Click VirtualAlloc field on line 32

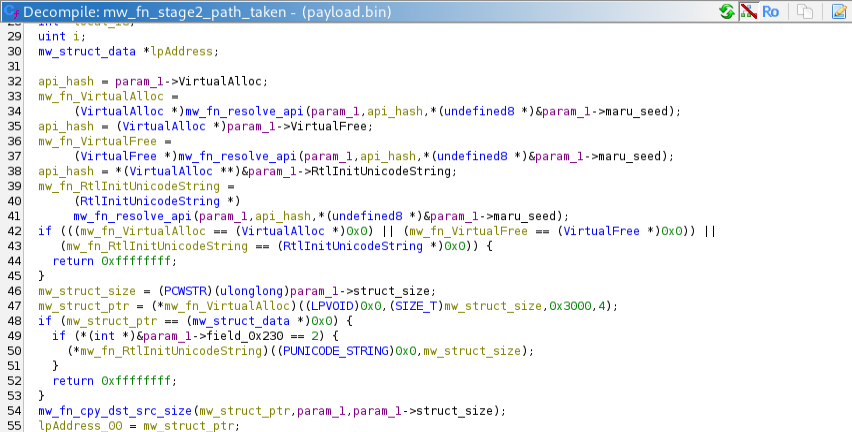220,82
